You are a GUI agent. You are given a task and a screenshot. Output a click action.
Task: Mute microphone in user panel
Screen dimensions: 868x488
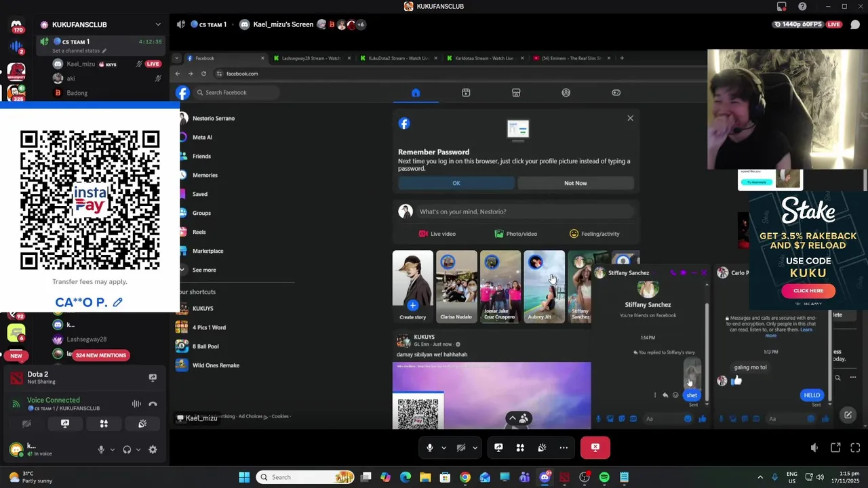pyautogui.click(x=101, y=449)
